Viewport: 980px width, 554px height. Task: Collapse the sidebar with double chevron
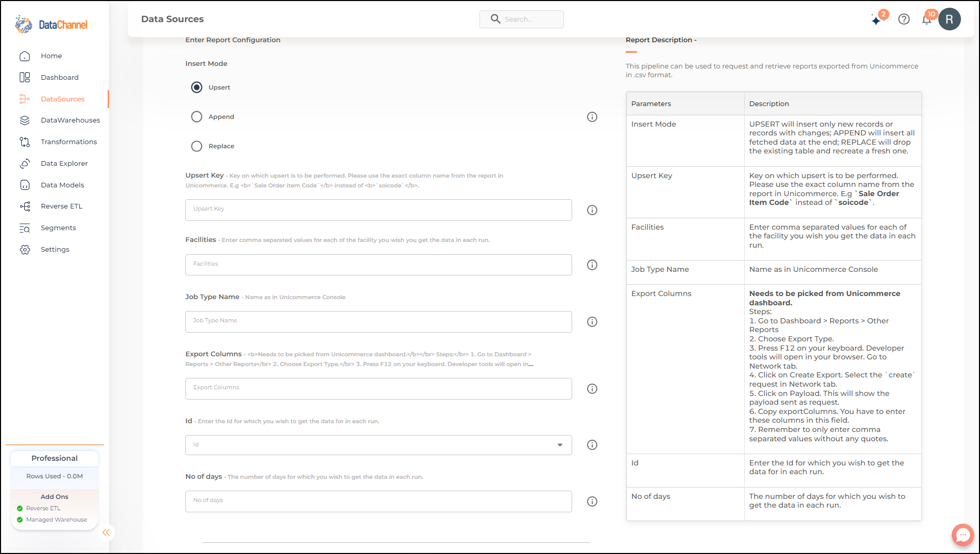(x=106, y=532)
